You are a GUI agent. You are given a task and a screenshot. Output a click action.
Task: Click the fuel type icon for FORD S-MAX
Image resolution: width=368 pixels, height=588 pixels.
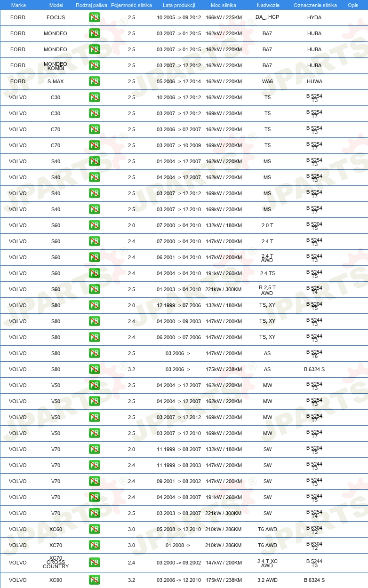click(94, 81)
